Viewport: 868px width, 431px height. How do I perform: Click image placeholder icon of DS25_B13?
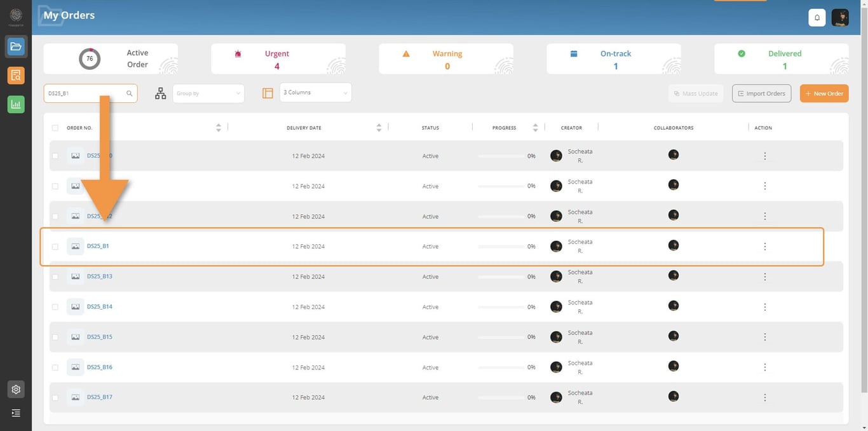point(75,277)
